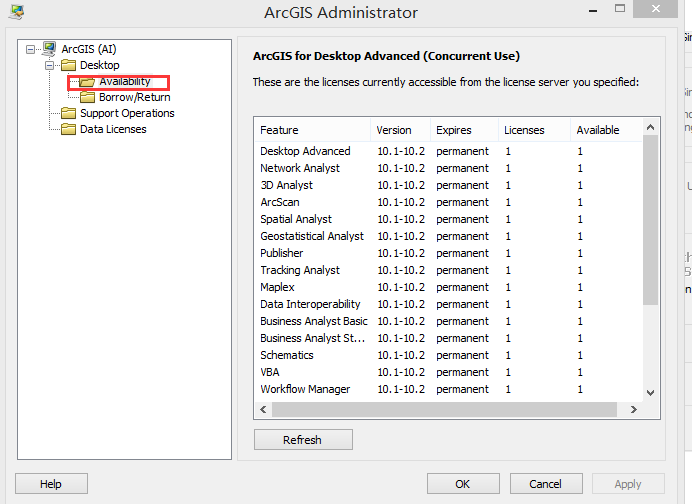Select the Data Interoperability row
Screen dimensions: 692x504
[448, 304]
